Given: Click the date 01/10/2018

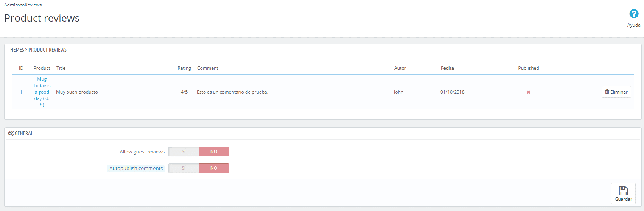Looking at the screenshot, I should (453, 92).
